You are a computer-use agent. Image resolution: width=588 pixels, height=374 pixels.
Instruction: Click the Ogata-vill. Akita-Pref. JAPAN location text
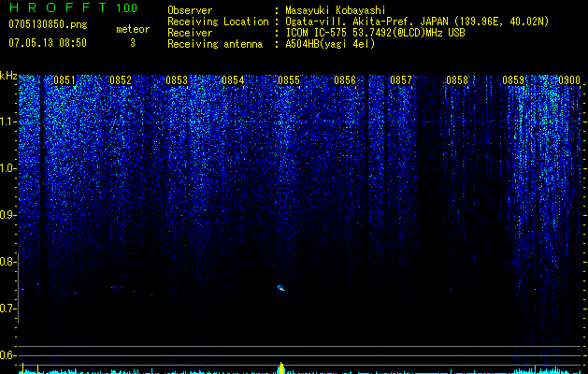[x=417, y=22]
